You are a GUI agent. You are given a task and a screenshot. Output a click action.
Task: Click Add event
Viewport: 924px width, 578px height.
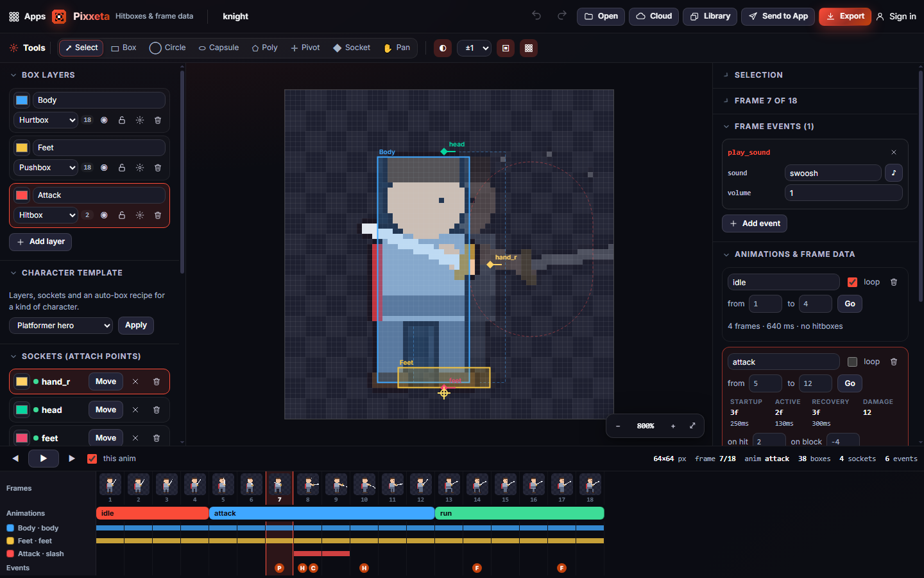755,223
